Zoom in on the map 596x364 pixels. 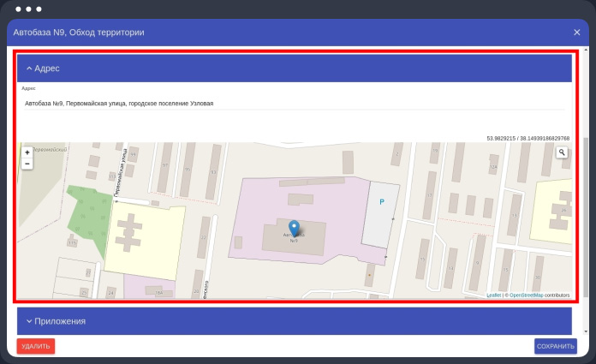pos(27,152)
